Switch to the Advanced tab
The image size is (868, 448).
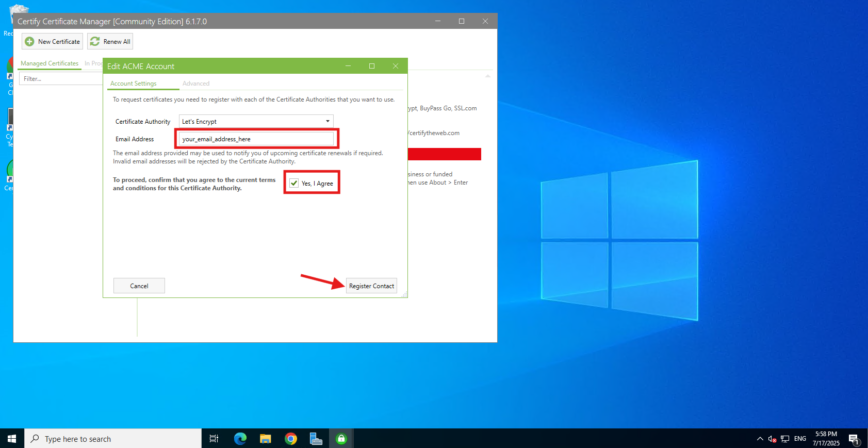196,84
